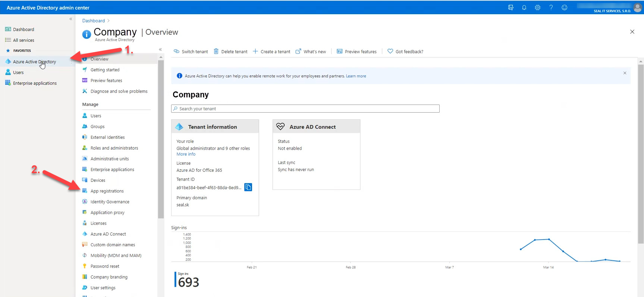The image size is (644, 297).
Task: Click the 693 sign-ins count
Action: click(x=188, y=282)
